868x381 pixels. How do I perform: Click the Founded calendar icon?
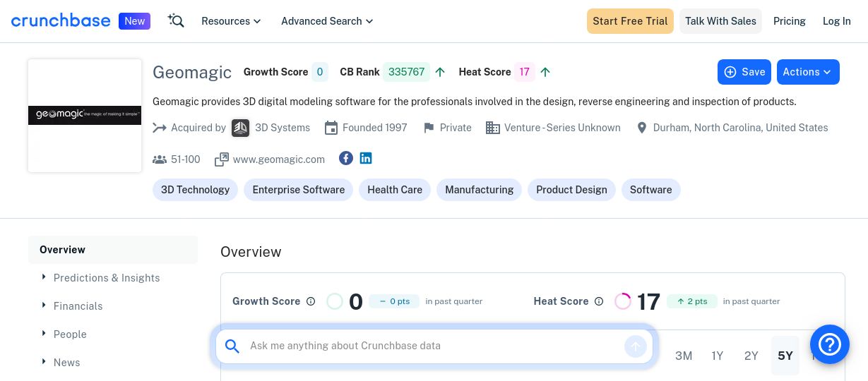[331, 128]
